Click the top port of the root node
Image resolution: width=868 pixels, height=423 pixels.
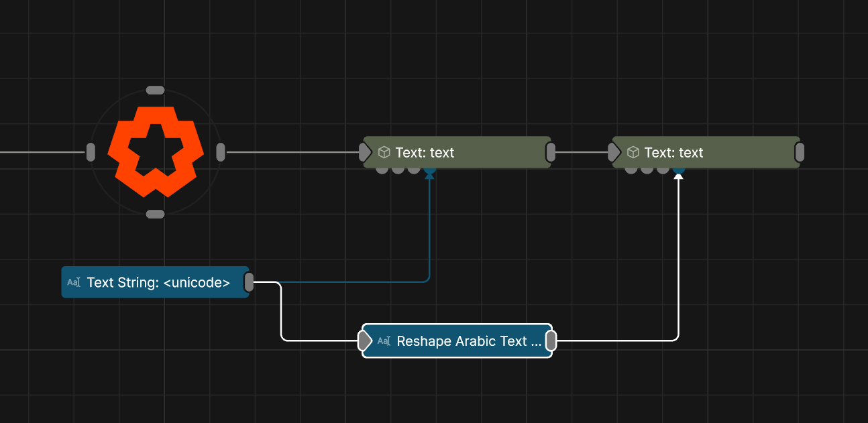point(155,90)
